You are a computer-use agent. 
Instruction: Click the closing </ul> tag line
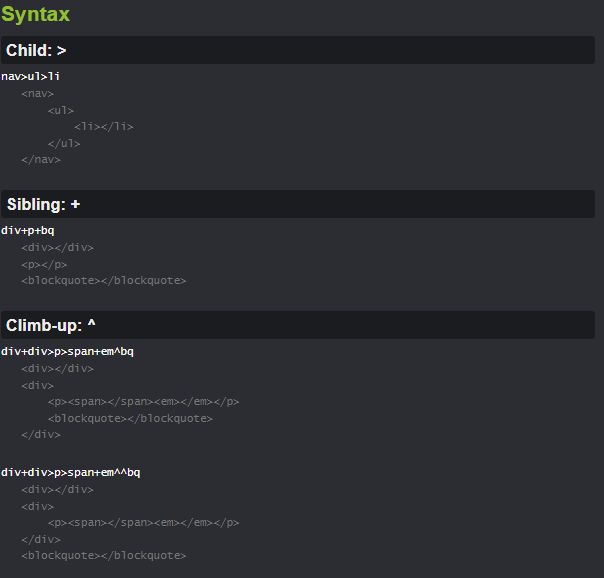(x=64, y=144)
